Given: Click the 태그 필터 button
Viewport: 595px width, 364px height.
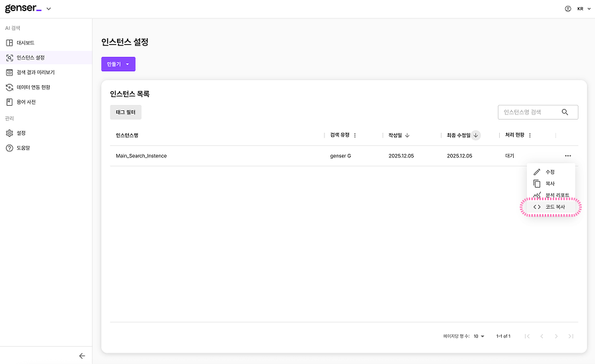Looking at the screenshot, I should pyautogui.click(x=126, y=112).
